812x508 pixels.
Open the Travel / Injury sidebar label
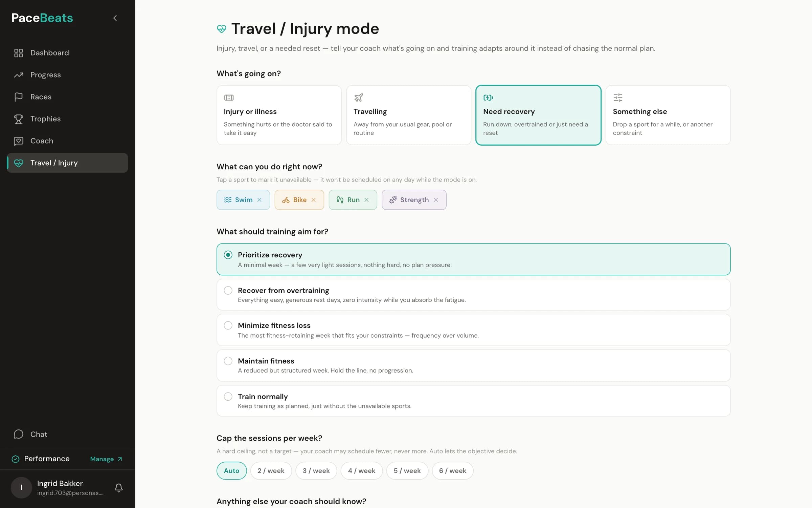tap(54, 163)
